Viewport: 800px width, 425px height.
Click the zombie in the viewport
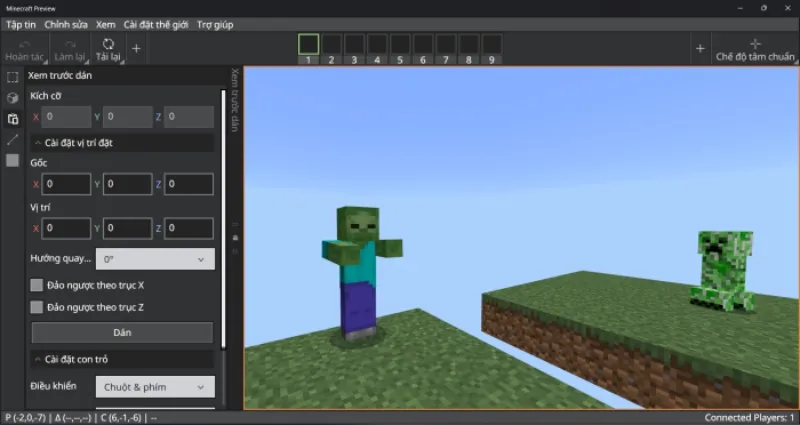(361, 273)
